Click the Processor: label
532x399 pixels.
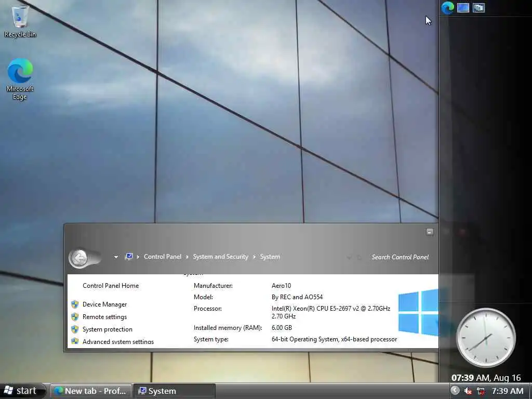[x=208, y=309]
